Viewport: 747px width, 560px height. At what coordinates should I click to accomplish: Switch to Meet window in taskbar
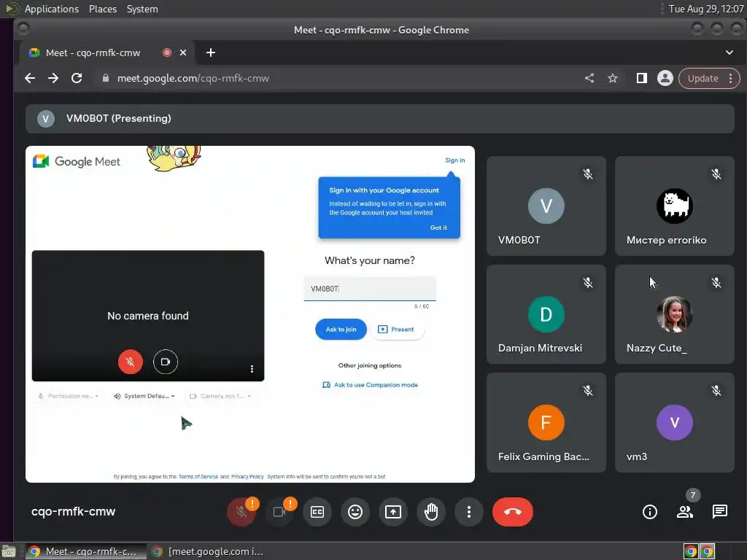tap(85, 551)
